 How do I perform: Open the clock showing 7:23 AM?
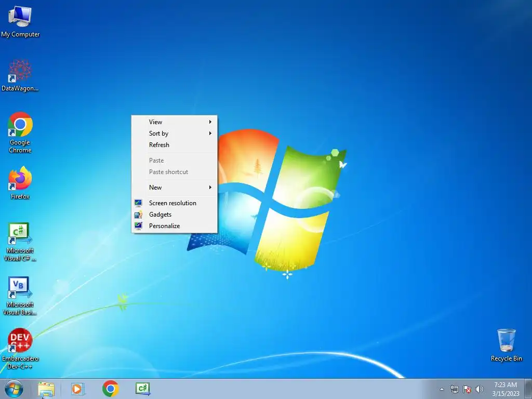tap(506, 389)
